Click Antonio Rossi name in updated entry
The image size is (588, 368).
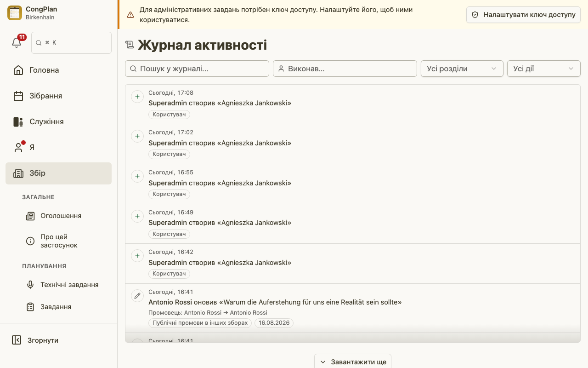pos(170,302)
